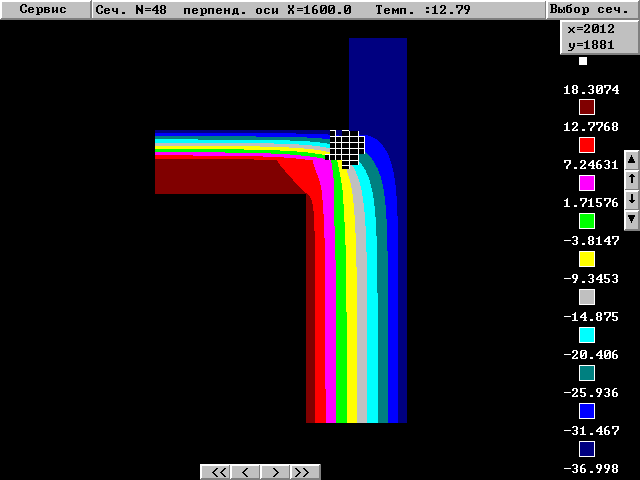The image size is (640, 480).
Task: Select the gray legend swatch
Action: pyautogui.click(x=587, y=297)
